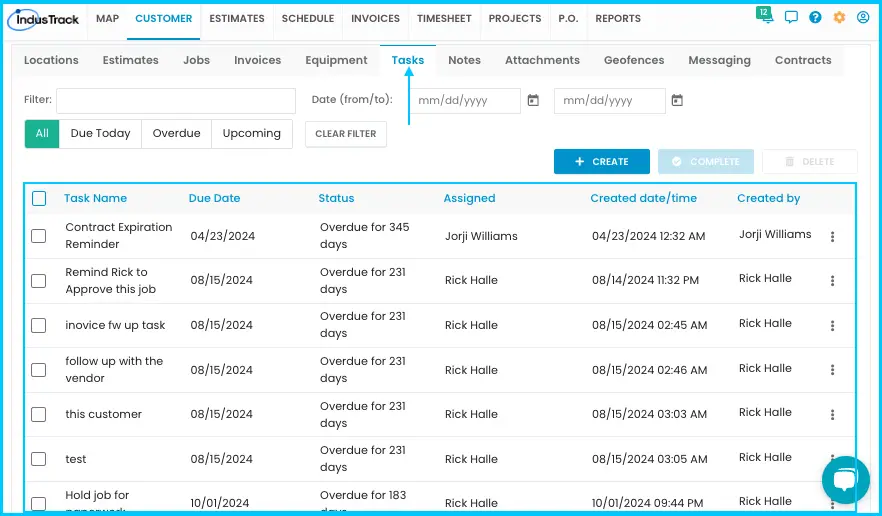Check the this customer task checkbox
This screenshot has height=516, width=882.
coord(38,414)
